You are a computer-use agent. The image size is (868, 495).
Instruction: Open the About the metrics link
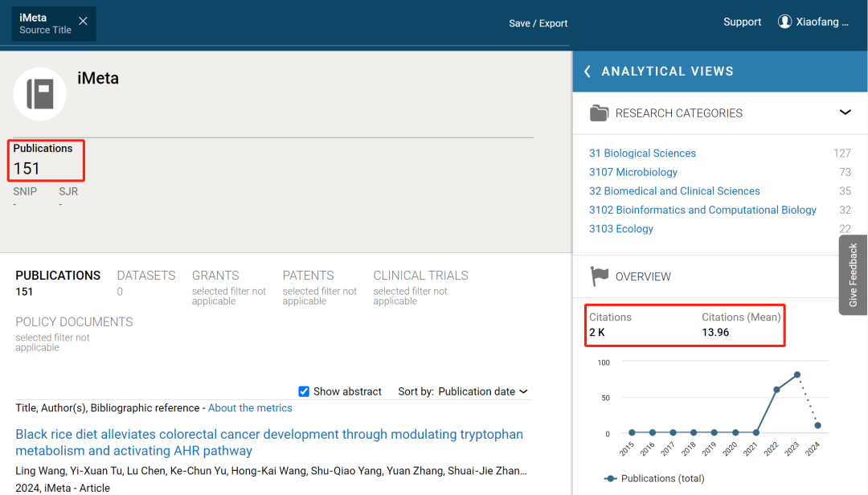coord(250,408)
